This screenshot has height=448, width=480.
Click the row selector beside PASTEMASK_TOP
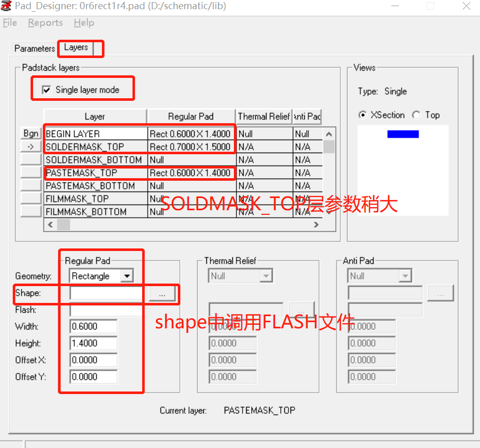(x=31, y=173)
